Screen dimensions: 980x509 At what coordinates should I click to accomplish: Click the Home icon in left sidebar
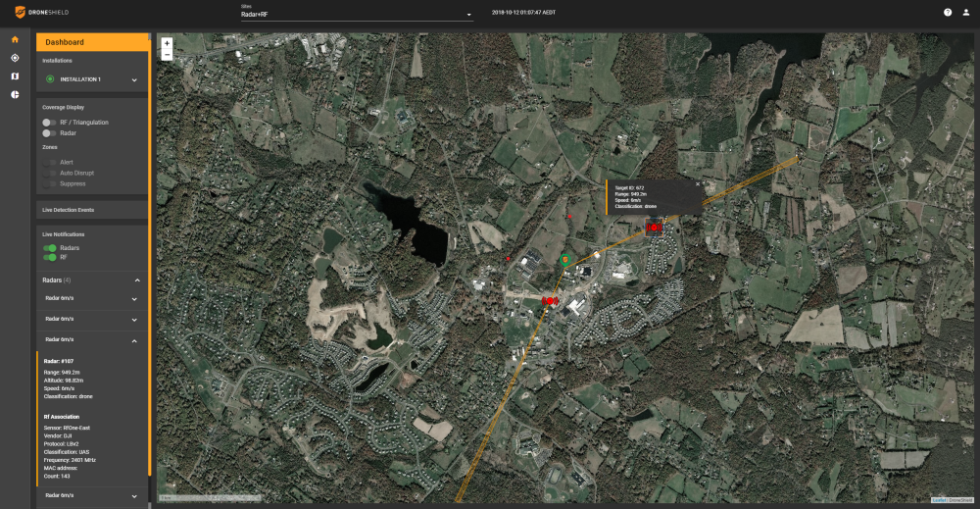(x=15, y=39)
